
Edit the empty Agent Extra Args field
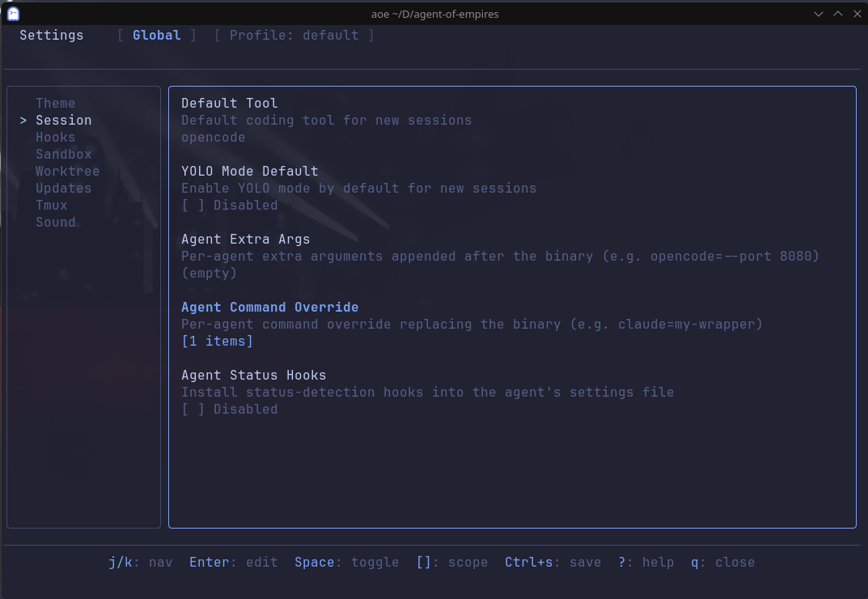click(x=209, y=273)
